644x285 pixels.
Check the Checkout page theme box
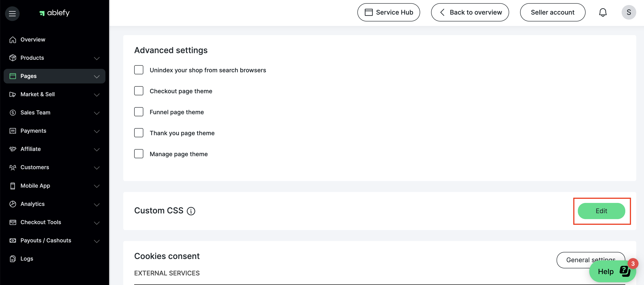click(x=139, y=91)
